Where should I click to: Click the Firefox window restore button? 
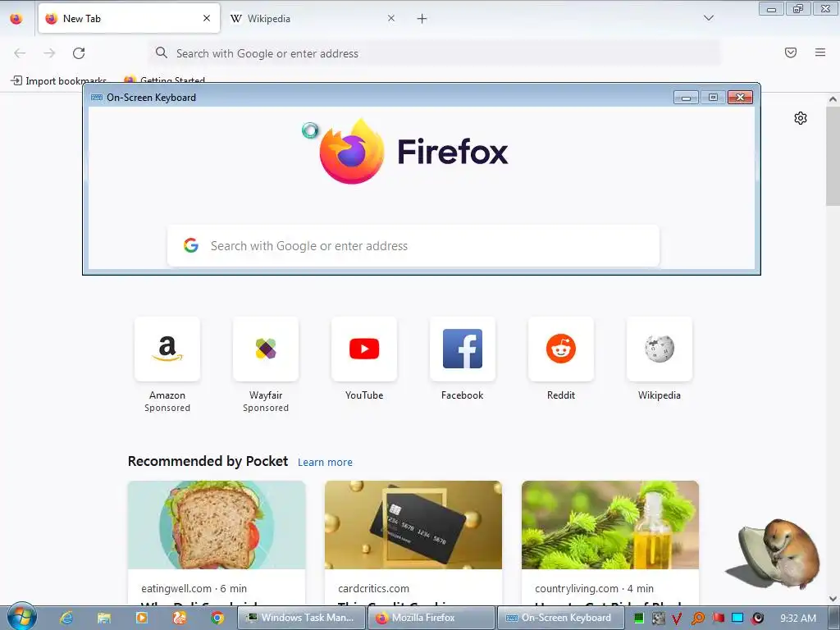pos(797,8)
